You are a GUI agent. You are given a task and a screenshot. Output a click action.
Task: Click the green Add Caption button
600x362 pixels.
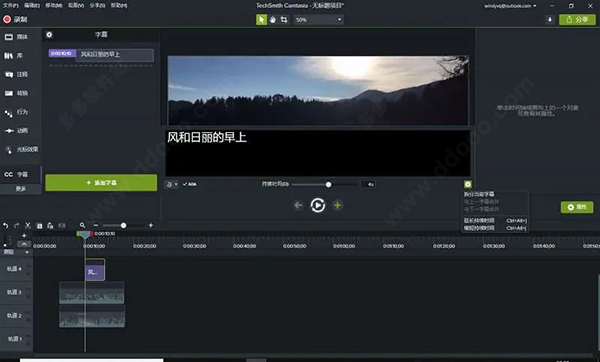[101, 183]
